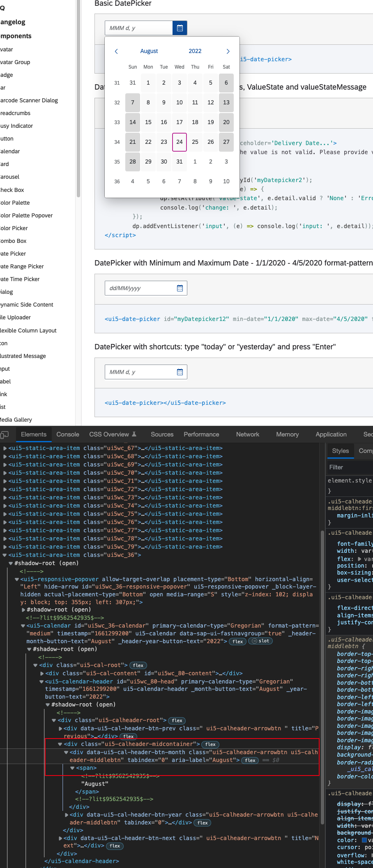Open 2022 year picker button
The width and height of the screenshot is (373, 868).
point(195,51)
